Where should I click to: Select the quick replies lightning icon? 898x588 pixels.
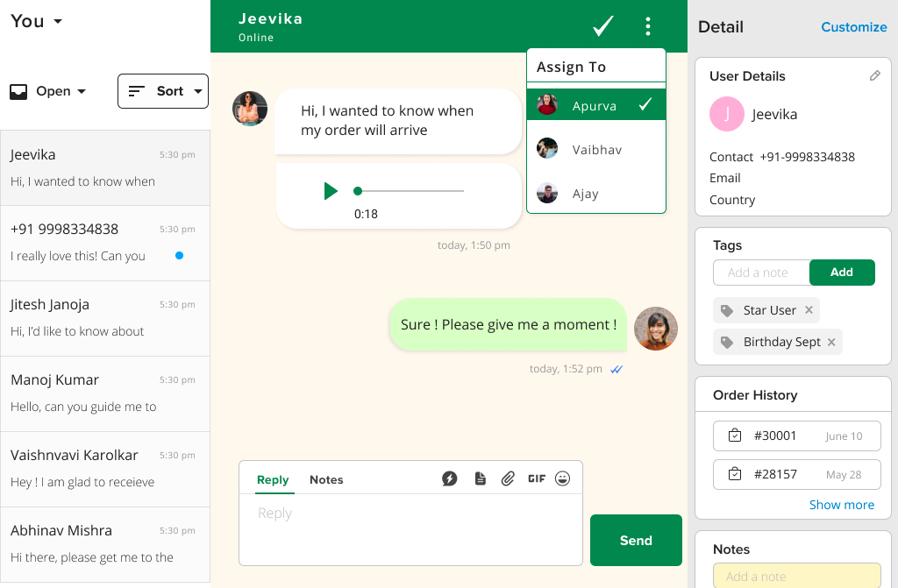tap(450, 478)
